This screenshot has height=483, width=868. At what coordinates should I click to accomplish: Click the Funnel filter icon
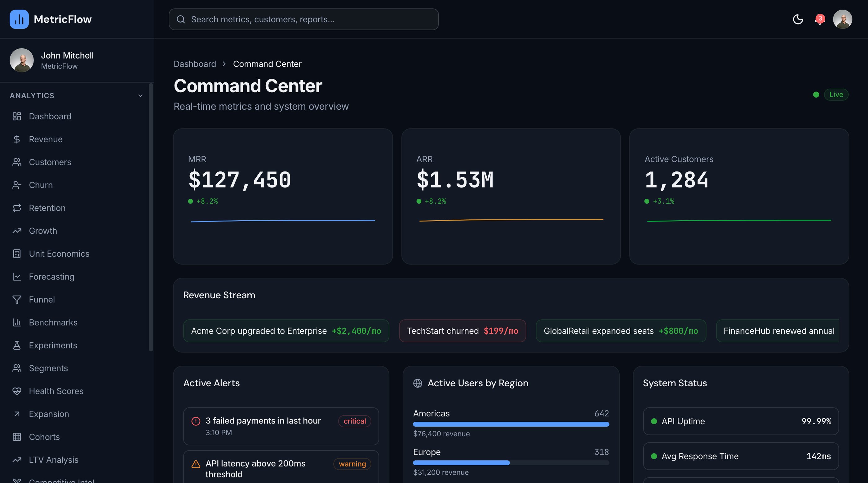(17, 300)
